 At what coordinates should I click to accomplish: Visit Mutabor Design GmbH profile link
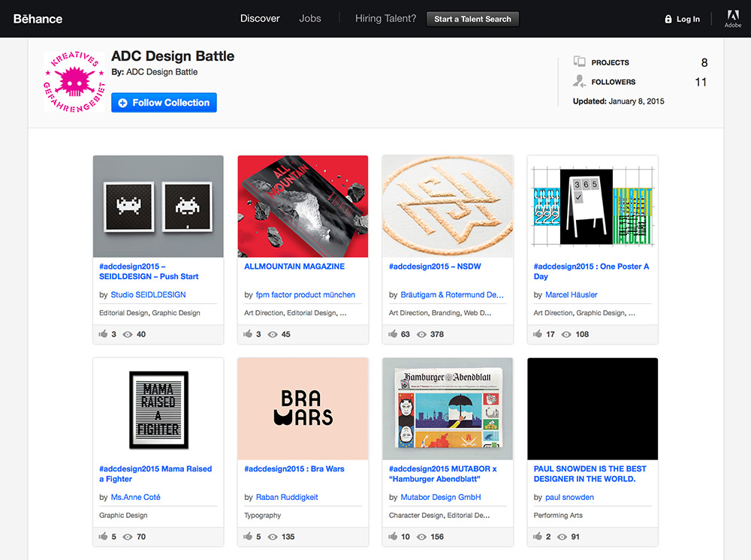441,497
